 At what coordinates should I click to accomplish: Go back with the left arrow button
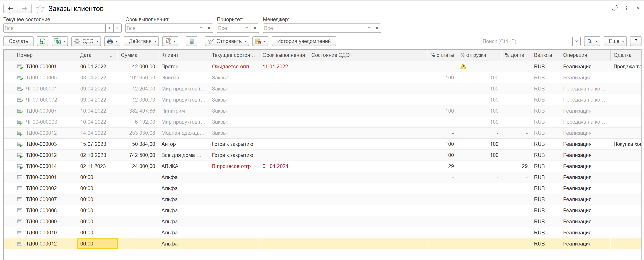[x=10, y=9]
